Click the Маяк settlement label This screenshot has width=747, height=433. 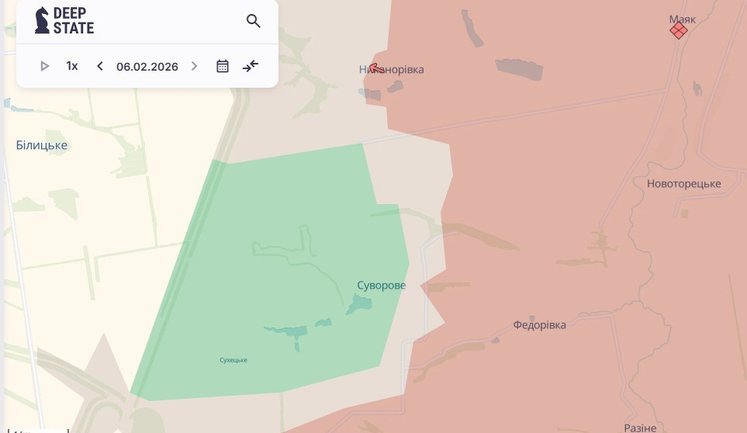pyautogui.click(x=682, y=19)
